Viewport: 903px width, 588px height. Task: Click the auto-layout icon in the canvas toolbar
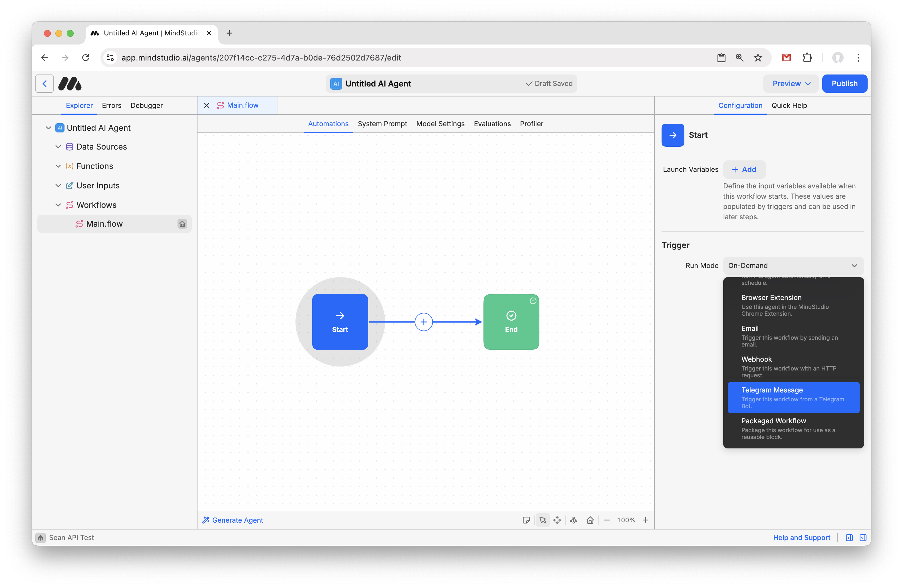coord(573,520)
